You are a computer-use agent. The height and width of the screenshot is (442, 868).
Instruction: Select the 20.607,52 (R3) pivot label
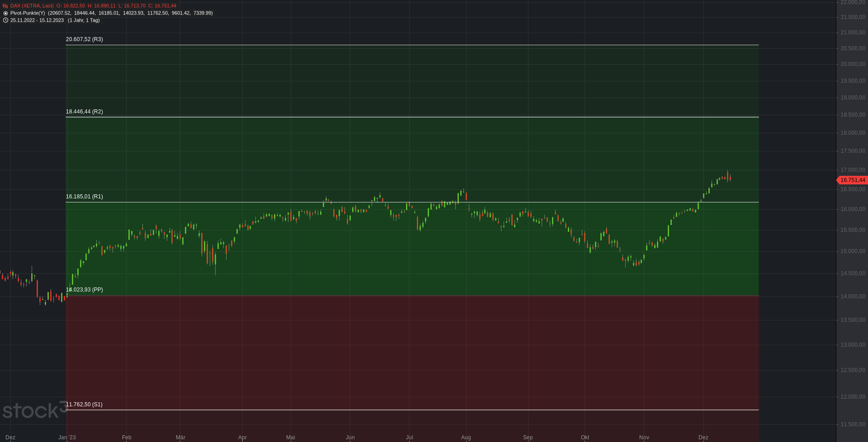pyautogui.click(x=85, y=39)
